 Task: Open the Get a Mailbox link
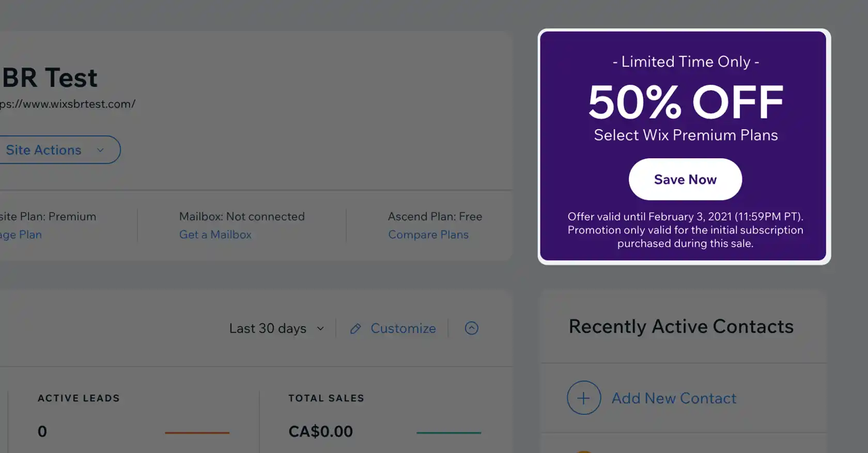(x=215, y=235)
